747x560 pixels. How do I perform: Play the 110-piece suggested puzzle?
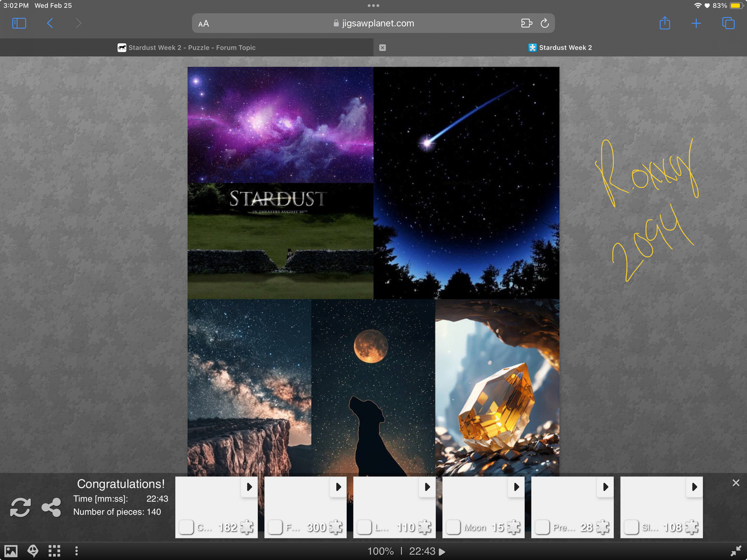[427, 487]
